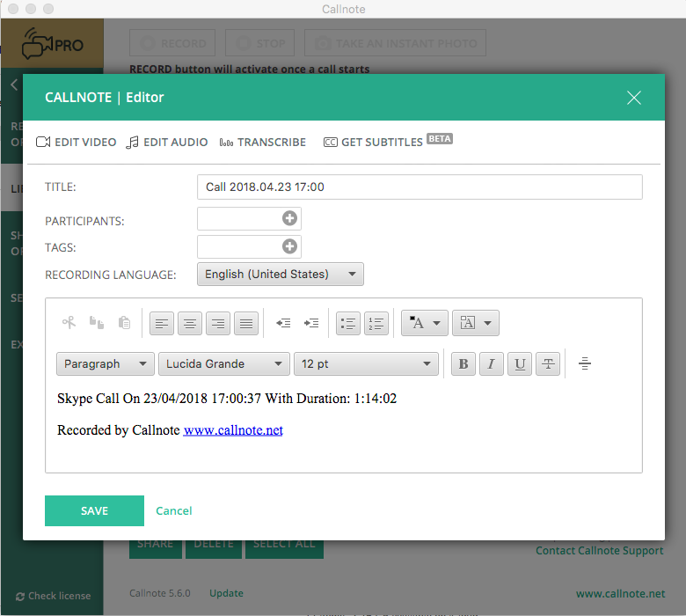Open the www.callnote.net link in notes
Viewport: 686px width, 616px height.
(x=233, y=430)
